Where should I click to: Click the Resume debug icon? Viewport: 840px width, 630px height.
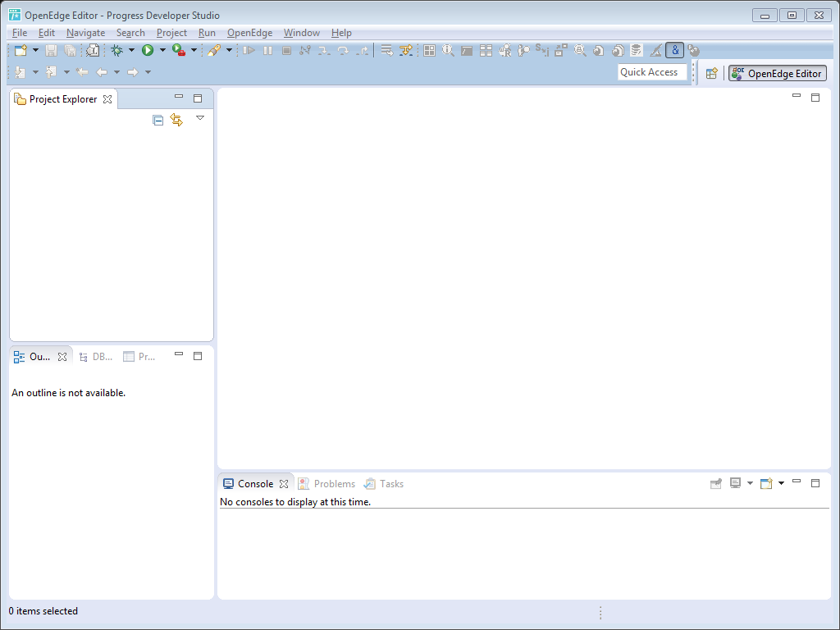249,50
